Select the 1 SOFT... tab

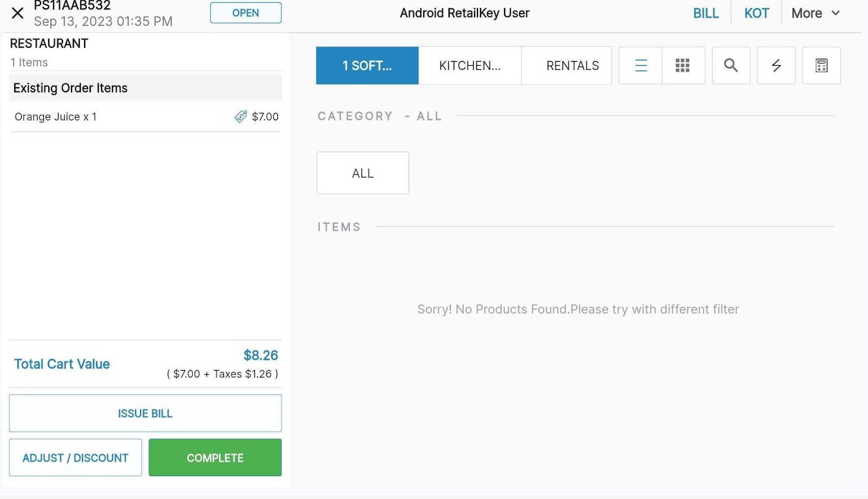click(367, 66)
